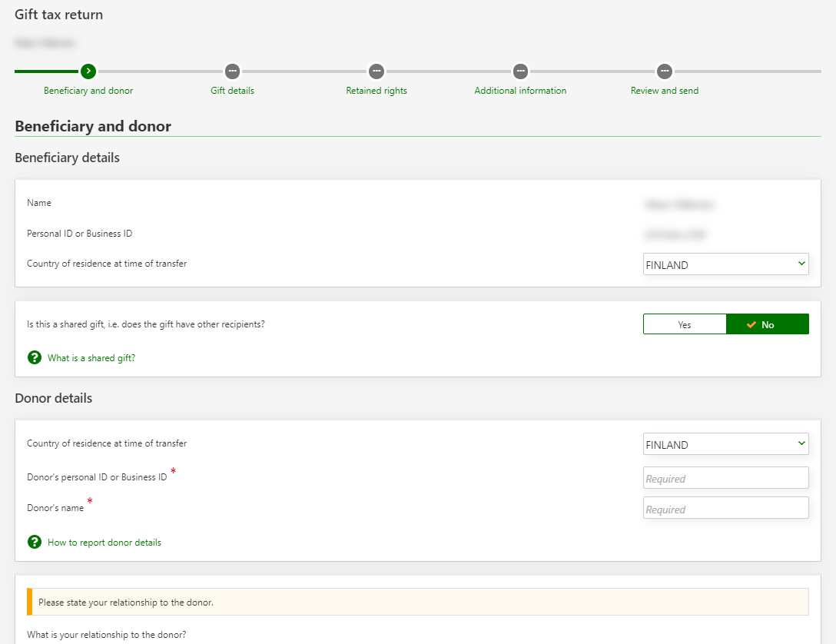Click the Beneficiary and donor step circle icon

click(88, 71)
